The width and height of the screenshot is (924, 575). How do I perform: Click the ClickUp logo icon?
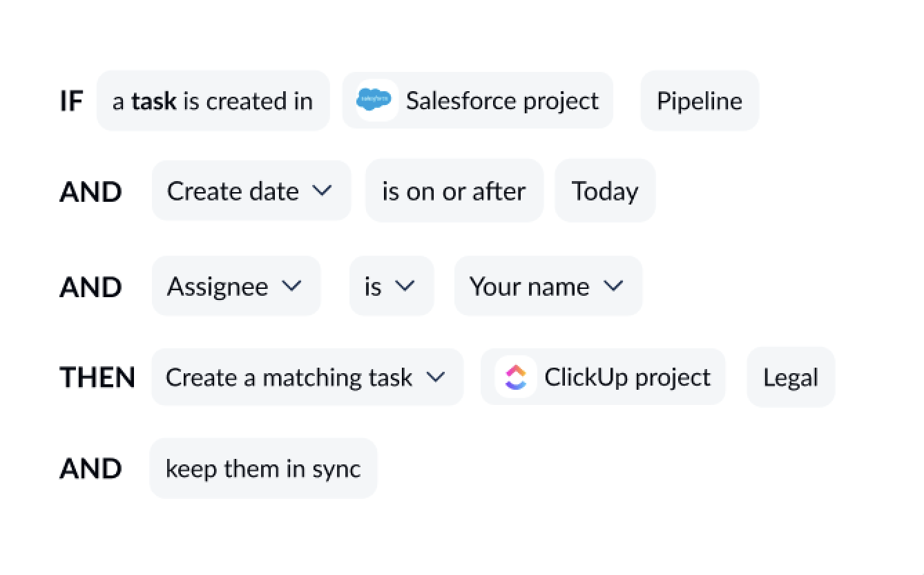point(515,377)
